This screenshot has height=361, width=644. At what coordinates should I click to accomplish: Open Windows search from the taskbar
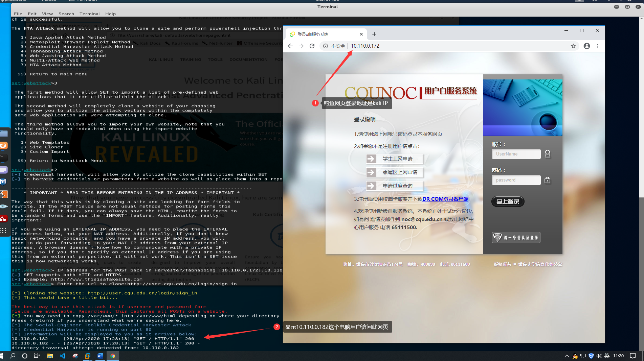click(x=13, y=356)
